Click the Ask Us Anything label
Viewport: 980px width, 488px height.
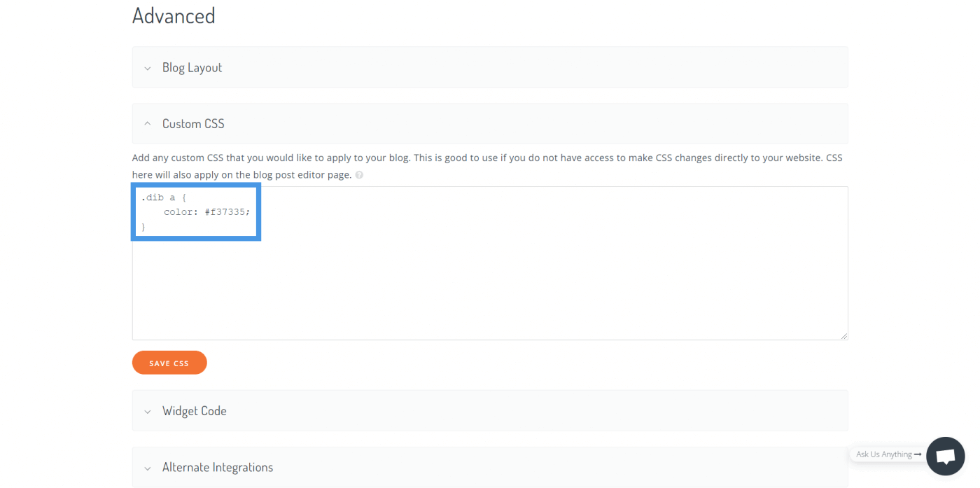click(888, 454)
